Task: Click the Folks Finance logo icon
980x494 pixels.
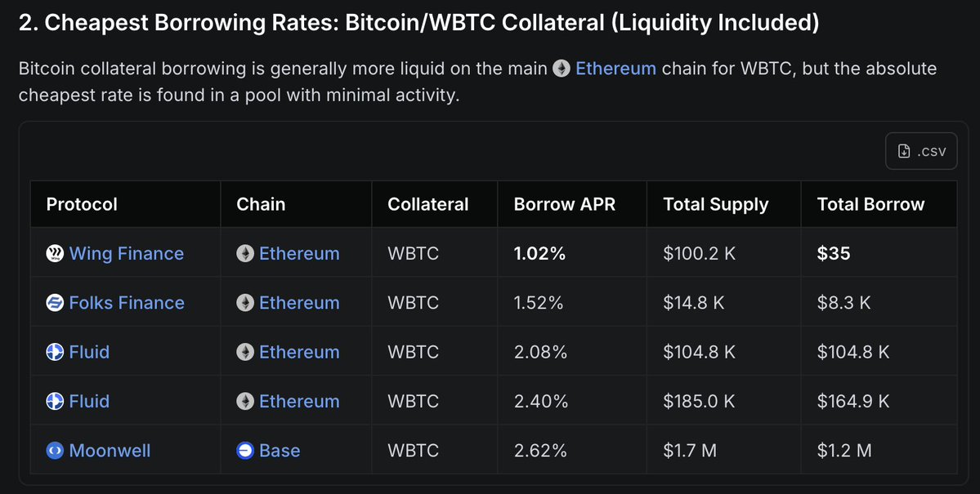Action: 55,303
